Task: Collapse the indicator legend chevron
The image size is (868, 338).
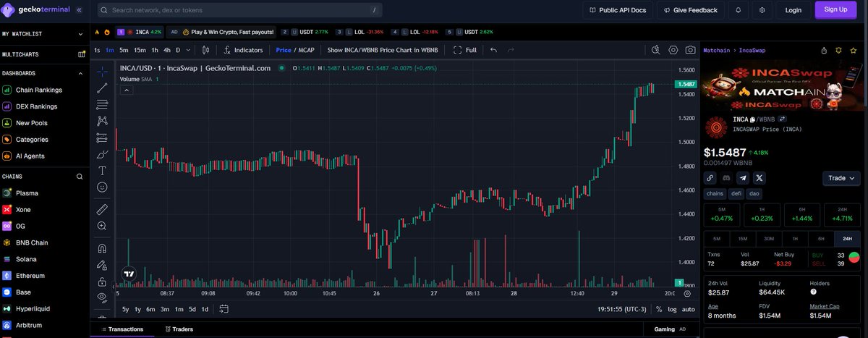Action: 126,90
